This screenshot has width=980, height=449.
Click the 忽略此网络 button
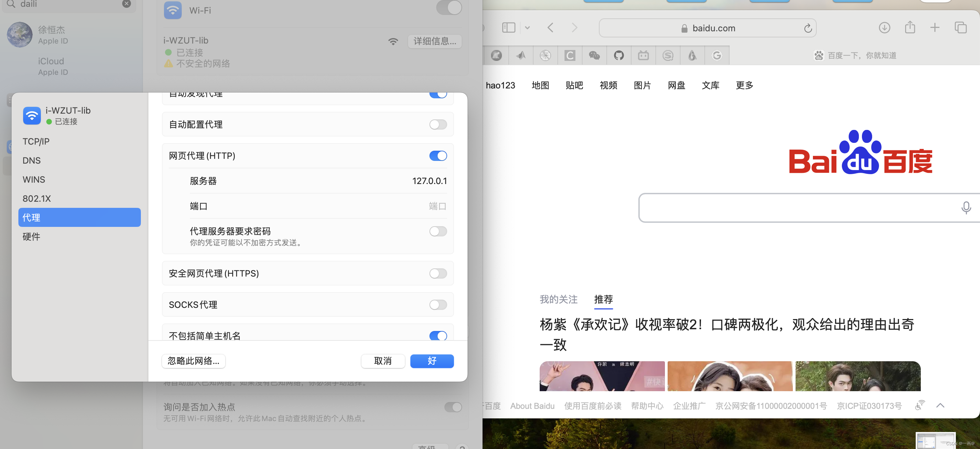coord(193,361)
